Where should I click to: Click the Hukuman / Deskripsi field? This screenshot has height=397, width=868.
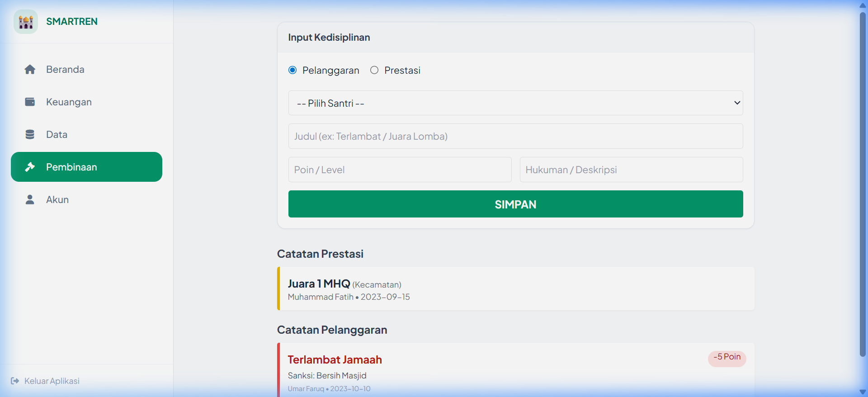pos(631,170)
